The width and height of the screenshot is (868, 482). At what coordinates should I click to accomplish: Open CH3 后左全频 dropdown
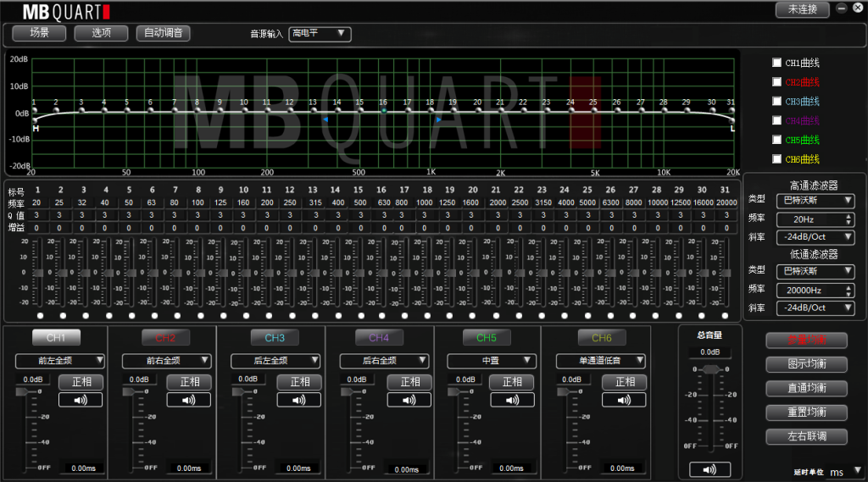coord(275,361)
